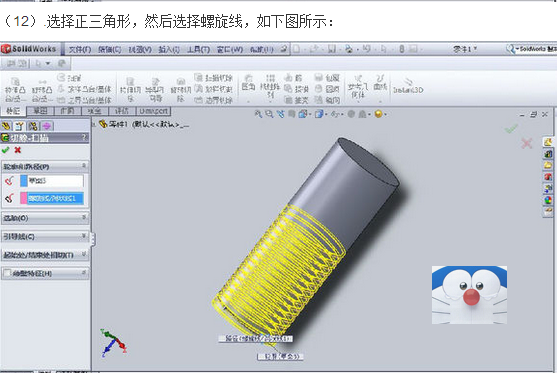Select the Extruded Cut tool
The width and height of the screenshot is (557, 374).
tap(130, 89)
